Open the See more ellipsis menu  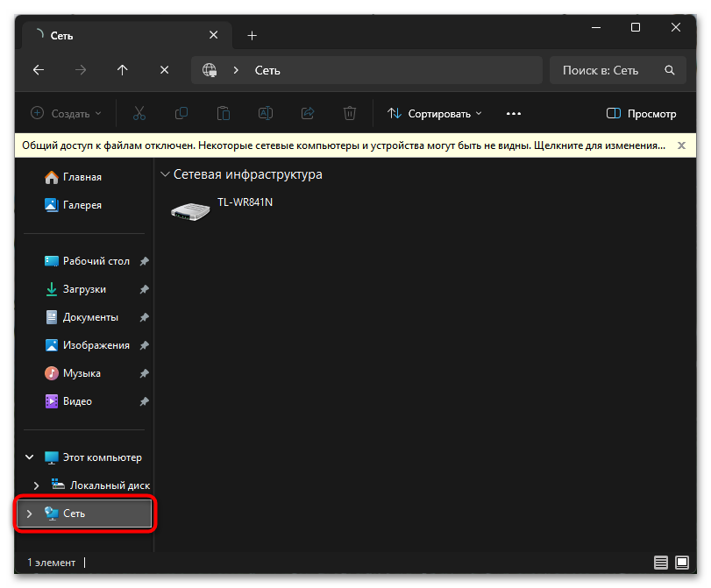pos(514,114)
